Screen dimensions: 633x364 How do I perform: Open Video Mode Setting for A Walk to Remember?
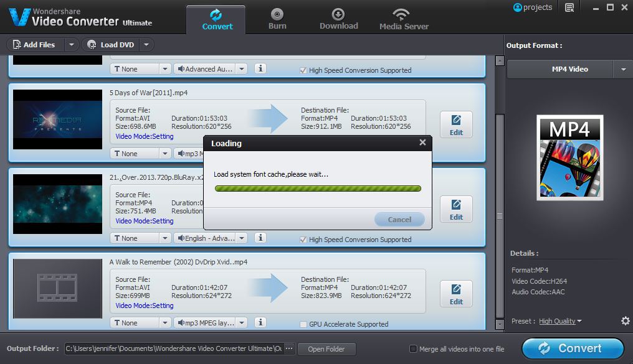tap(145, 306)
